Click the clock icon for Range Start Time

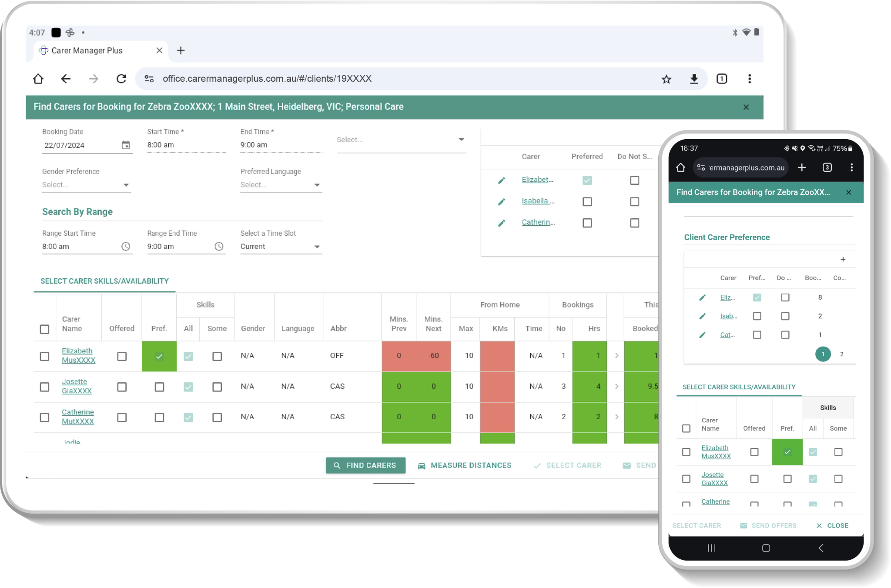click(126, 247)
